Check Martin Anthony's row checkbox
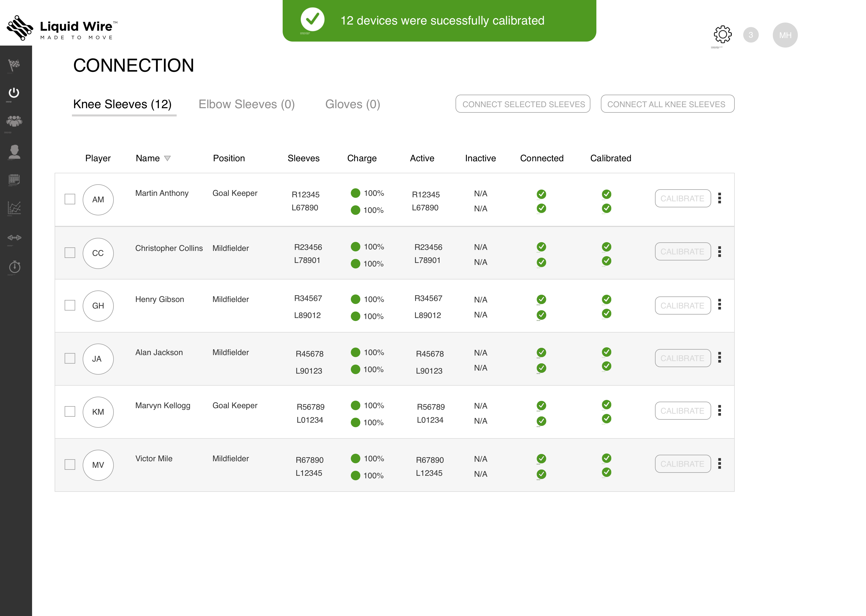The image size is (866, 616). click(x=70, y=199)
